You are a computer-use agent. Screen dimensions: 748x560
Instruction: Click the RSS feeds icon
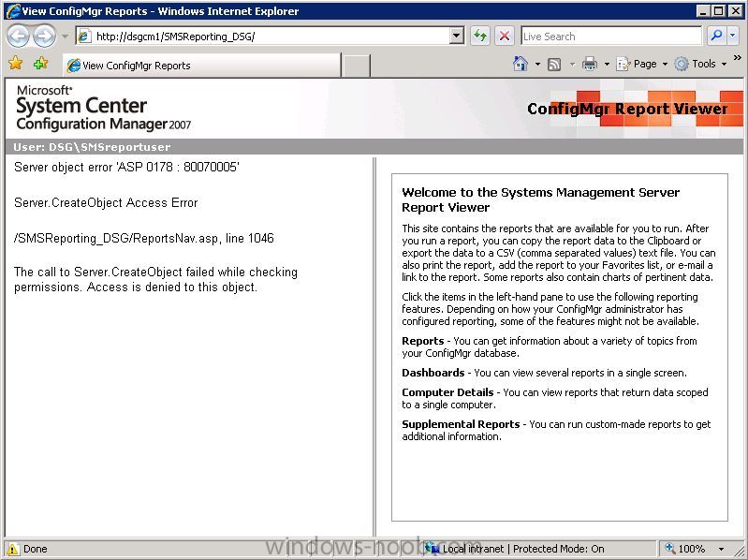pyautogui.click(x=554, y=64)
